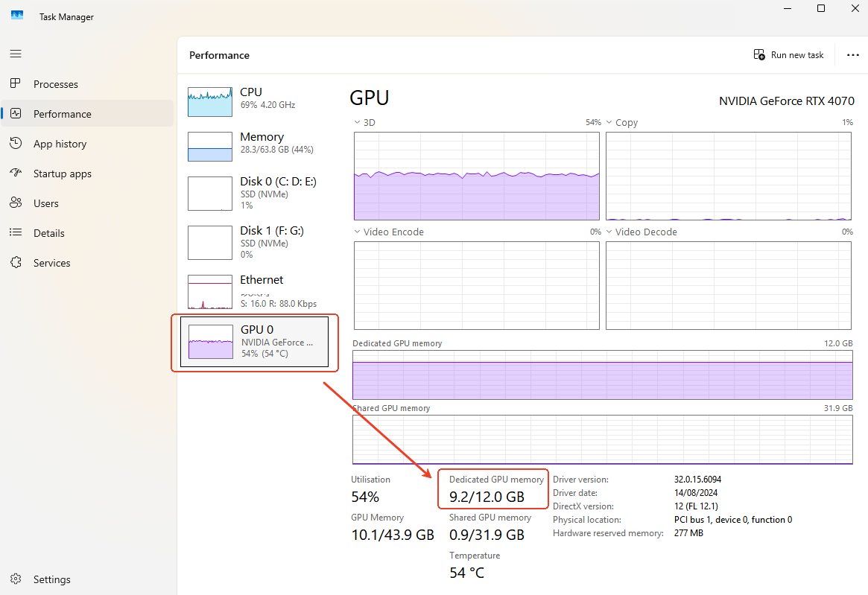This screenshot has width=868, height=595.
Task: Open Startup apps icon in sidebar
Action: [x=16, y=174]
